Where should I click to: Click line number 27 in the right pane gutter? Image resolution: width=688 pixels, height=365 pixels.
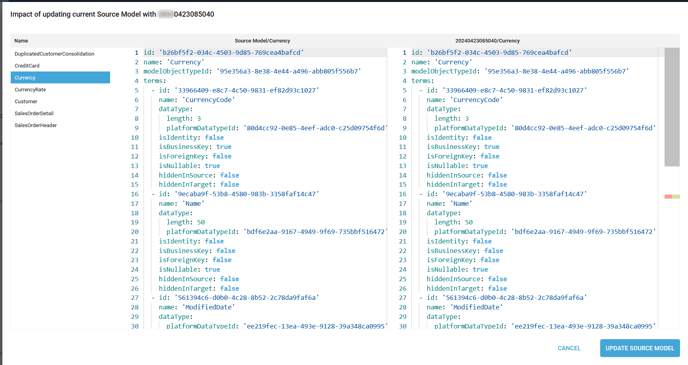point(403,297)
